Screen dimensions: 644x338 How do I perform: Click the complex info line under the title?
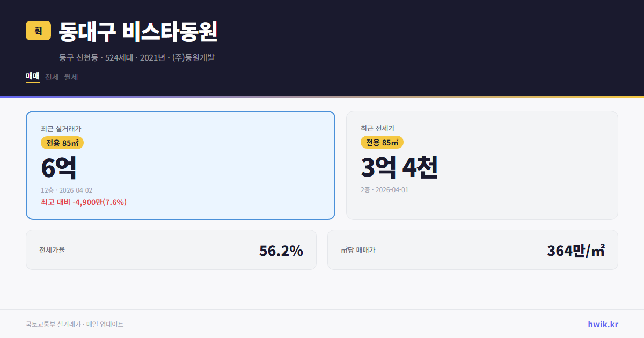tap(136, 57)
